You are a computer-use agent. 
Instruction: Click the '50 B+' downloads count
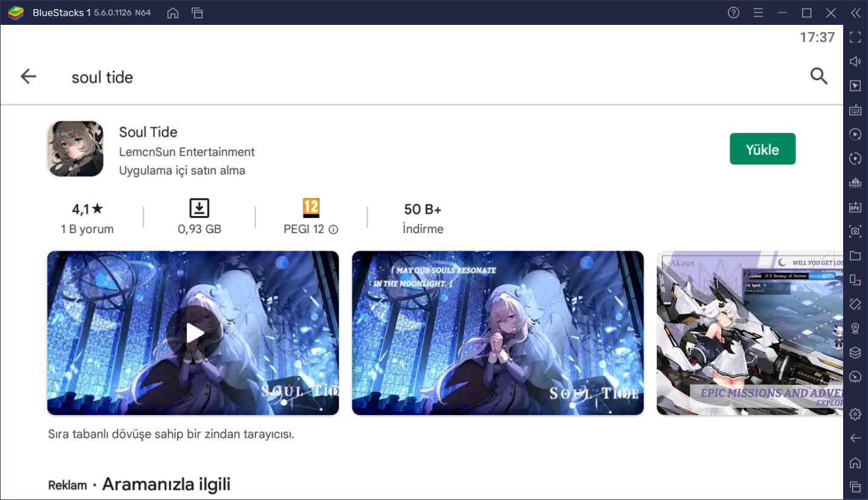click(423, 209)
